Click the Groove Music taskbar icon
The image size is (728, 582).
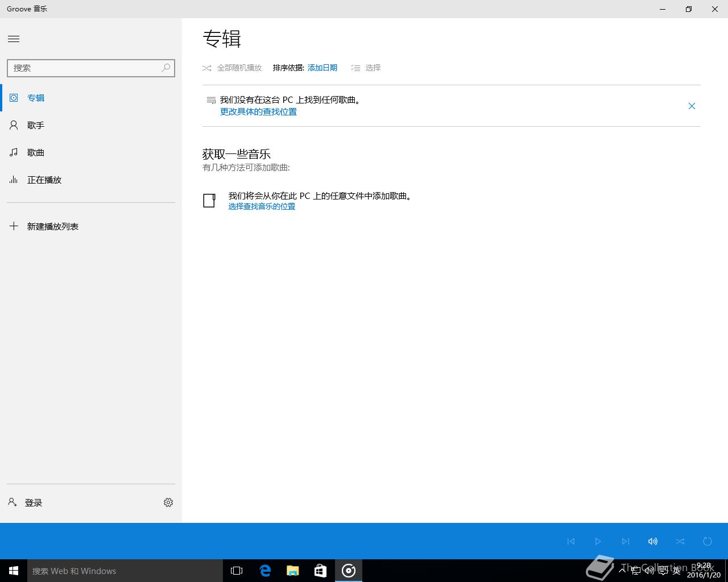348,571
